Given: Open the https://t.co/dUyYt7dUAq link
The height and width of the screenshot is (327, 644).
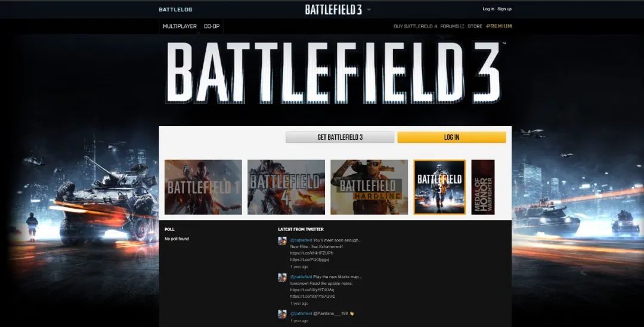Looking at the screenshot, I should tap(312, 290).
